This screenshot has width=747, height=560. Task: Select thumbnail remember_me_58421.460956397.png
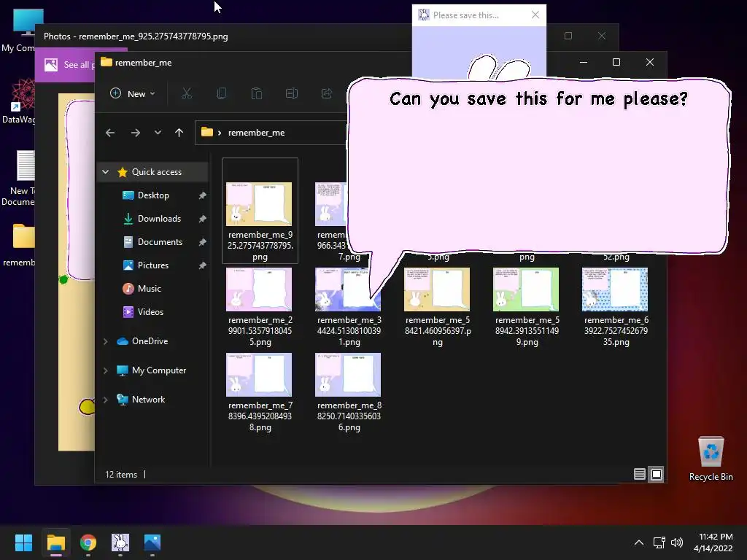point(437,289)
